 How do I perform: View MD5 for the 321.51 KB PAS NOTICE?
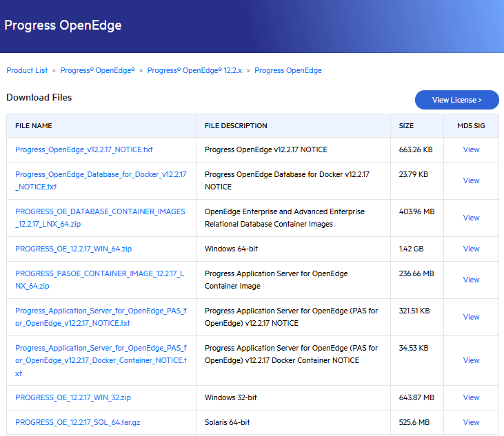pyautogui.click(x=471, y=317)
